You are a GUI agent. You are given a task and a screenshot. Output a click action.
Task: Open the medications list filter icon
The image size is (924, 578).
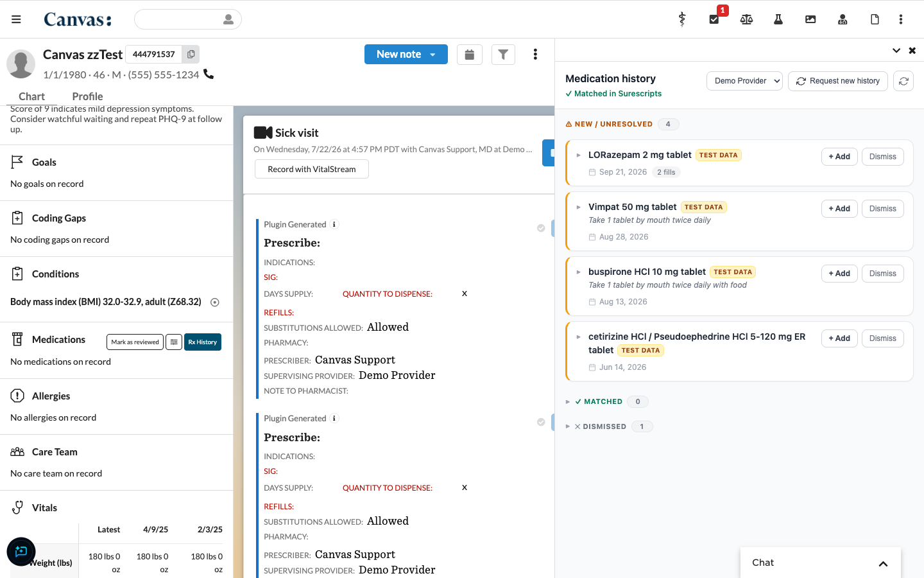(174, 342)
